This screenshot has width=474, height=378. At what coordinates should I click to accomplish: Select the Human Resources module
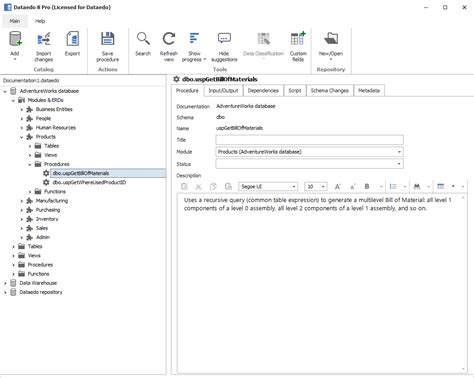[x=56, y=128]
